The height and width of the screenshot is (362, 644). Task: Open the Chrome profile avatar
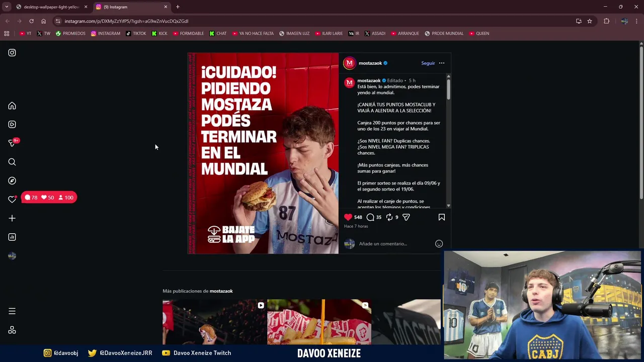click(624, 21)
